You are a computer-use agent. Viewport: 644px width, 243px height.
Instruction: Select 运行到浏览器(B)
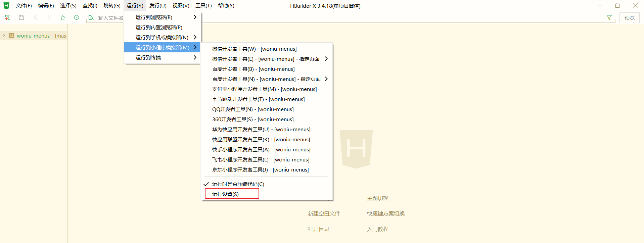(163, 17)
